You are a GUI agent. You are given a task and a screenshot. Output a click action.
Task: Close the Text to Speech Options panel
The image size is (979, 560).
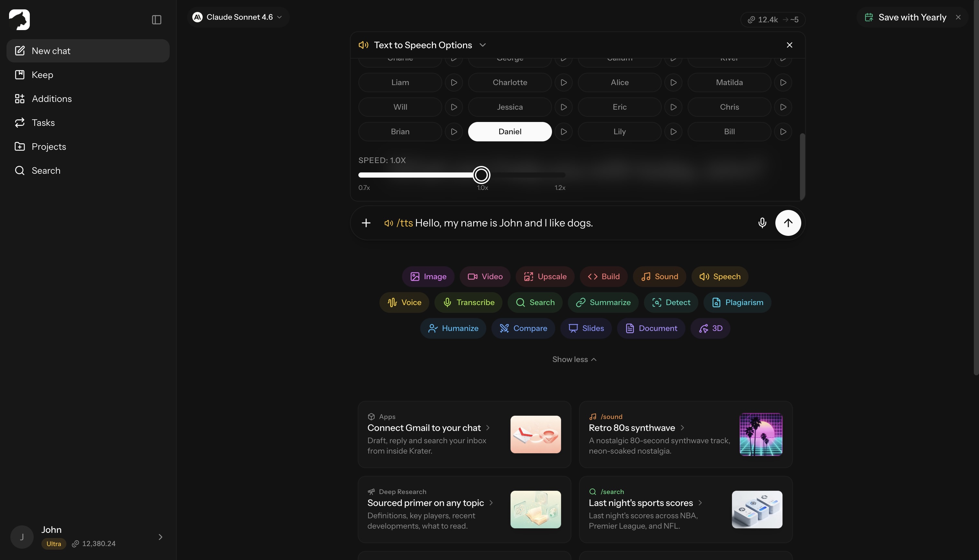pos(789,45)
